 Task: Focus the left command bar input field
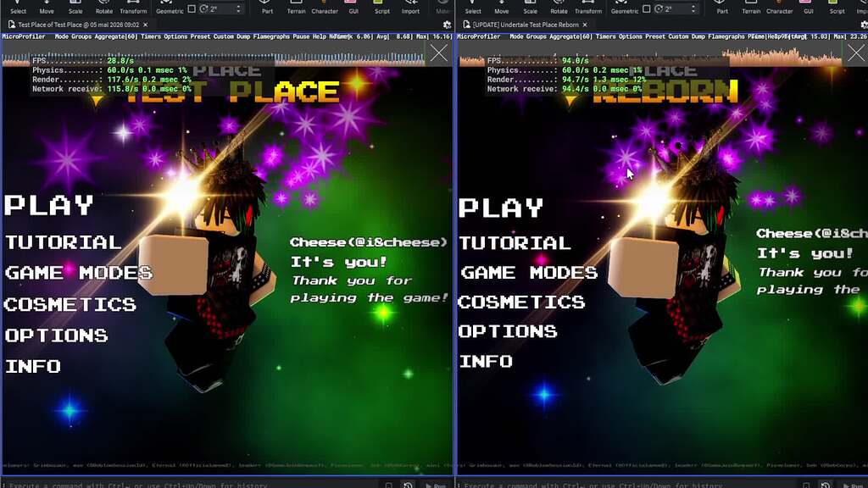point(194,485)
